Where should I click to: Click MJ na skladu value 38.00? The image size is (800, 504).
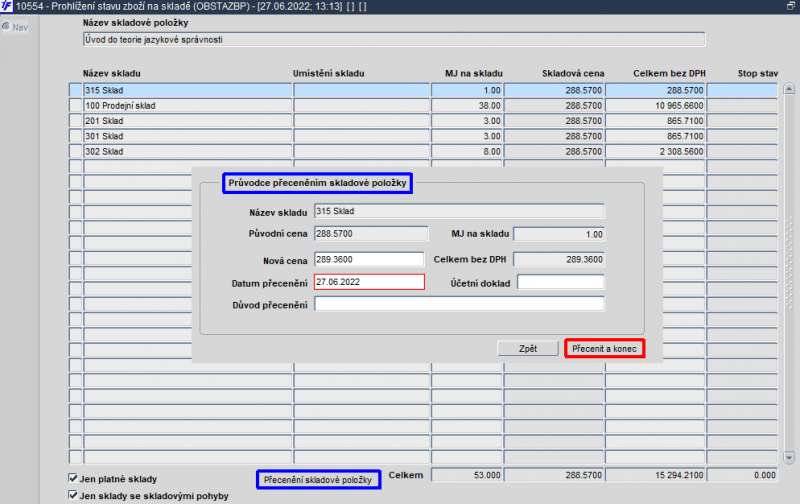coord(467,106)
